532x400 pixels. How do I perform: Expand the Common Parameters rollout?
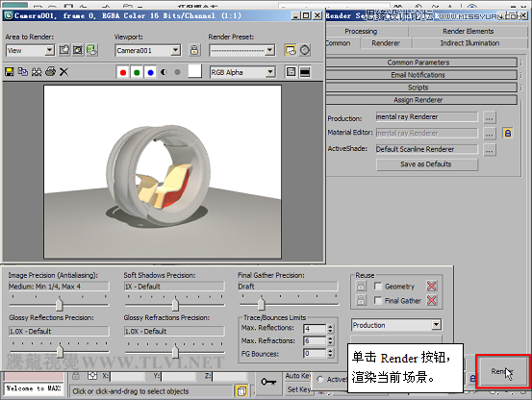click(420, 62)
